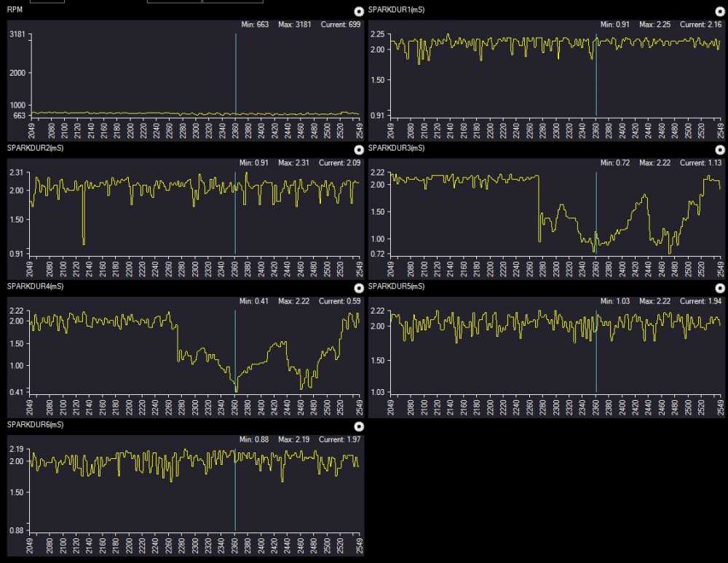The width and height of the screenshot is (728, 563).
Task: Click Min: 0.41 readout on SPARKDUR4 graph
Action: [x=255, y=301]
